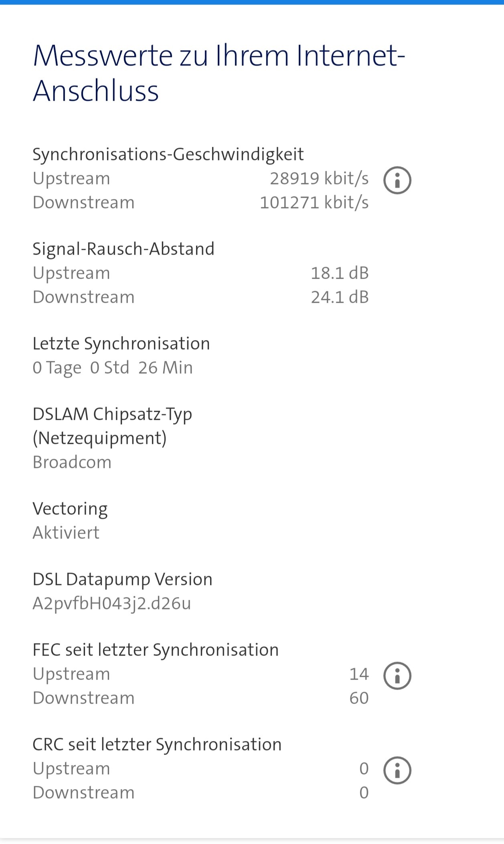
Task: Click the upstream speed value 28919 kbit/s
Action: (319, 178)
